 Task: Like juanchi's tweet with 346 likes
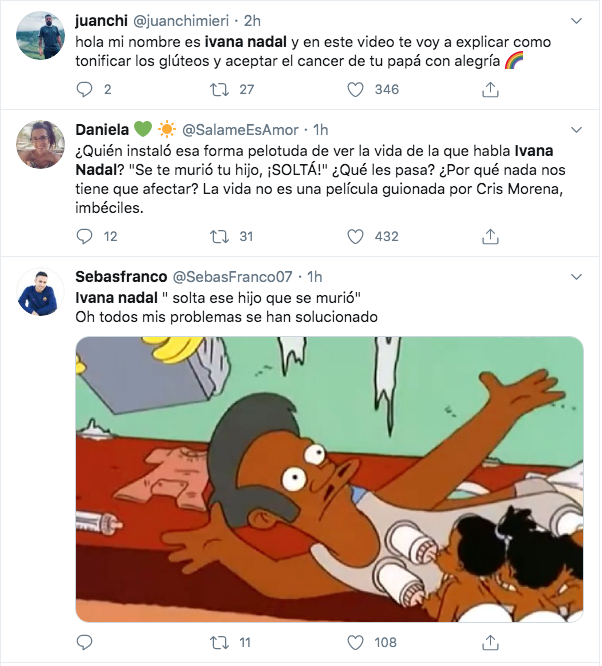coord(354,89)
